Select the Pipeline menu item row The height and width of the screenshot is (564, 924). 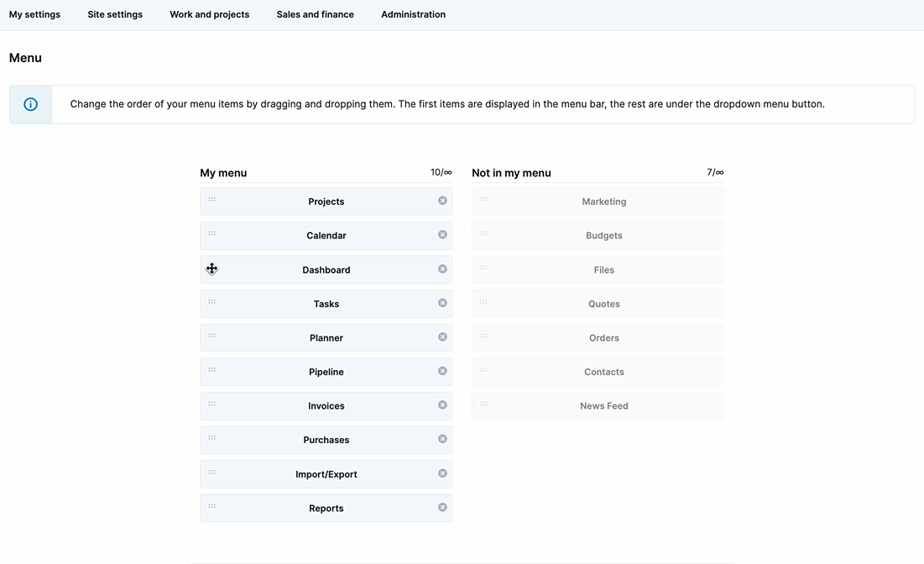tap(326, 372)
